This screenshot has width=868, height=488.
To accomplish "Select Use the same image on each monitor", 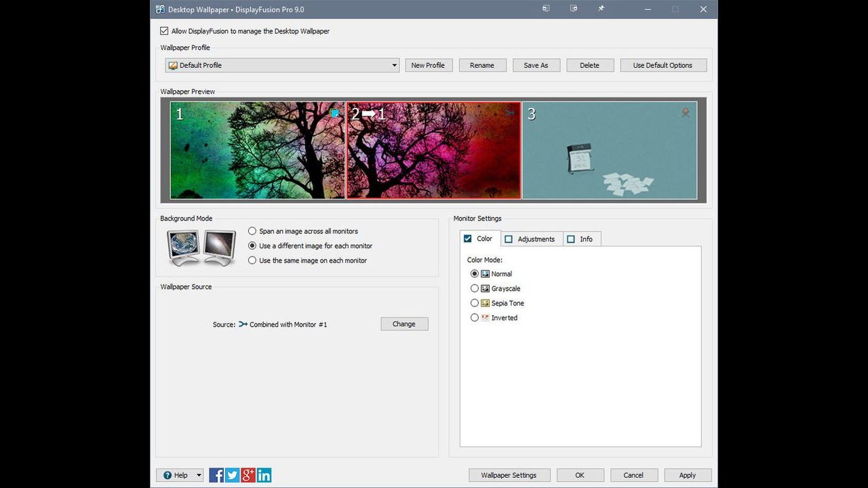I will [x=252, y=260].
